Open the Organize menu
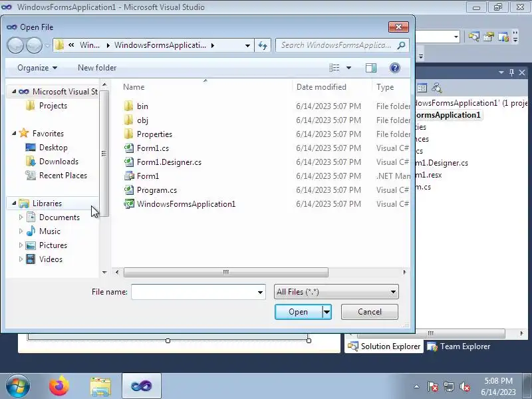Screen dimensions: 532x399 [x=37, y=68]
